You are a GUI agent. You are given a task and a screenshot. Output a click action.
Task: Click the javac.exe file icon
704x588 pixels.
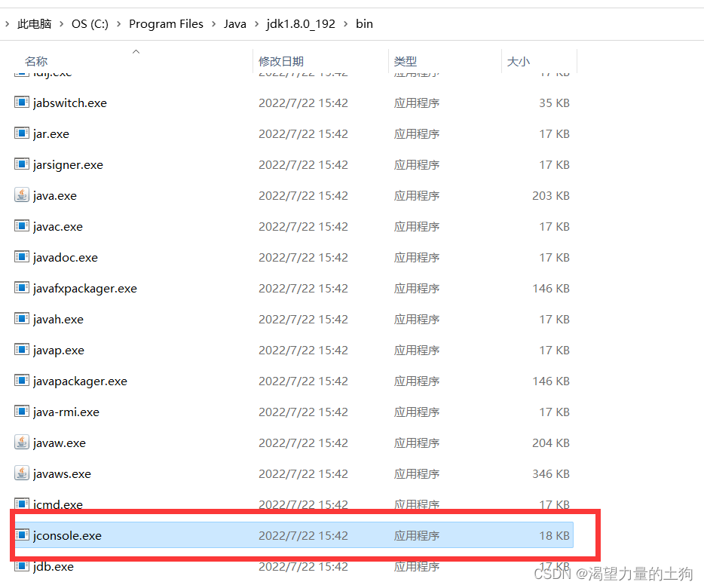tap(22, 226)
